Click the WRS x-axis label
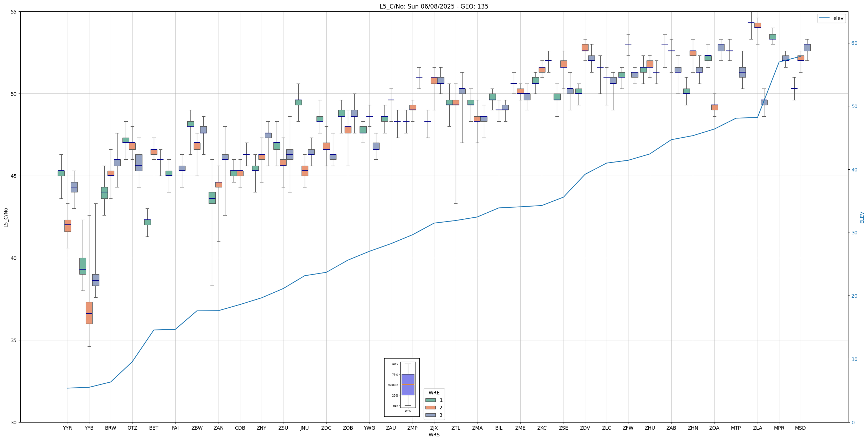 pyautogui.click(x=434, y=435)
